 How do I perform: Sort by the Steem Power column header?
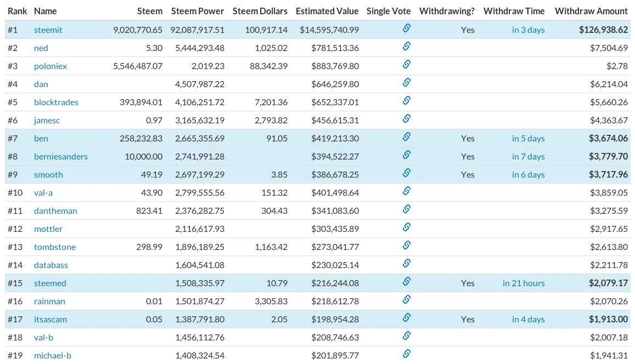point(198,11)
